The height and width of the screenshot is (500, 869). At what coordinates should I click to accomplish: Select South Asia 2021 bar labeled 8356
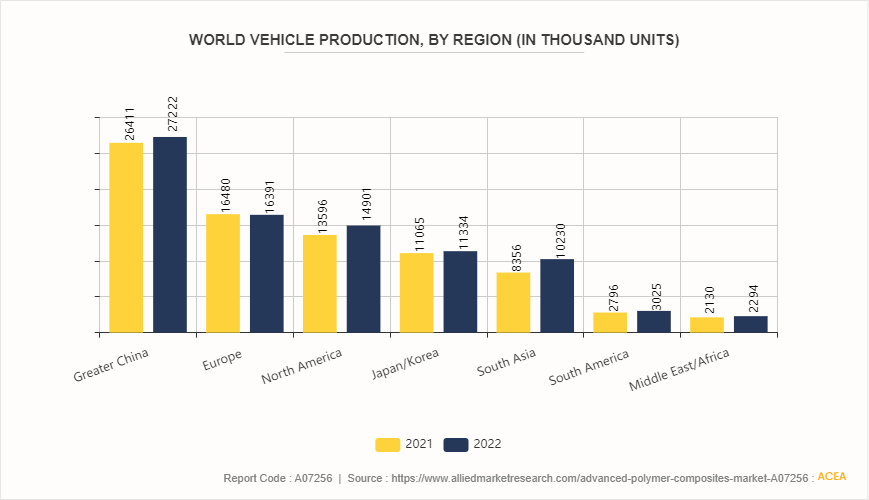(513, 303)
